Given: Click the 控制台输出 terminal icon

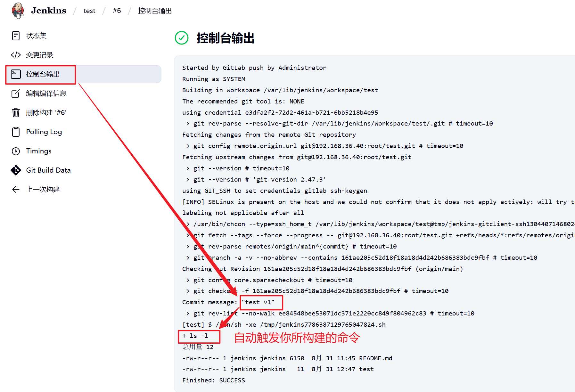Looking at the screenshot, I should [x=16, y=74].
